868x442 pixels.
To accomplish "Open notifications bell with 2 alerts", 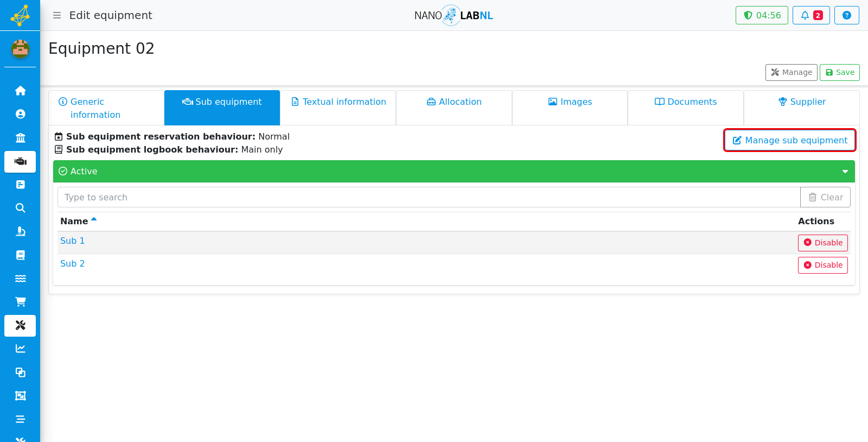I will [811, 15].
